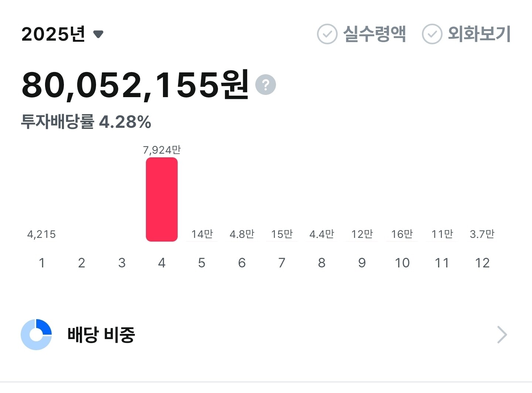Open the help question mark icon
This screenshot has width=532, height=393.
265,85
